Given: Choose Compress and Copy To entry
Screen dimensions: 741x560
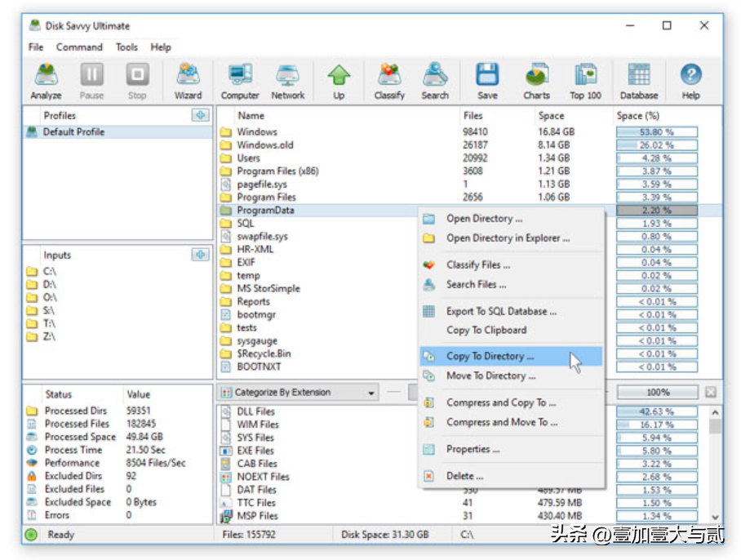Looking at the screenshot, I should point(512,402).
